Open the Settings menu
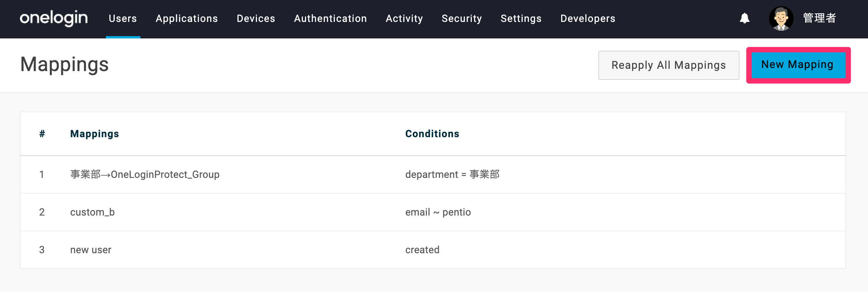 (521, 18)
